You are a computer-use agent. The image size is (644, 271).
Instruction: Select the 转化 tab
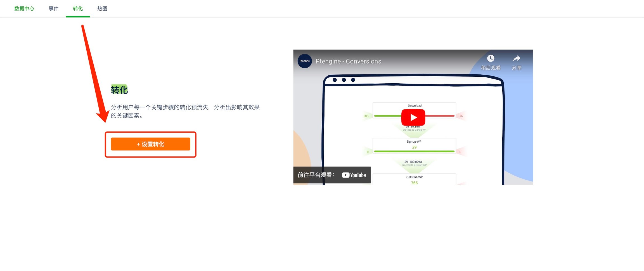tap(78, 9)
